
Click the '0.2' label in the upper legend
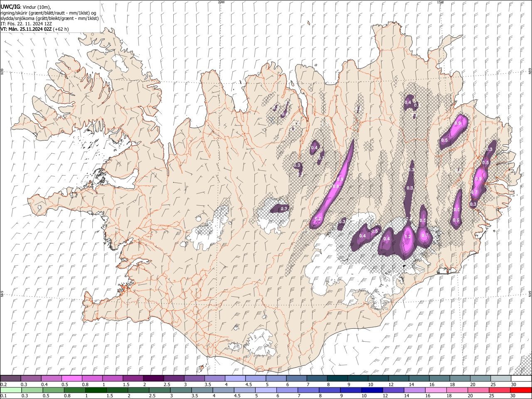click(3, 384)
